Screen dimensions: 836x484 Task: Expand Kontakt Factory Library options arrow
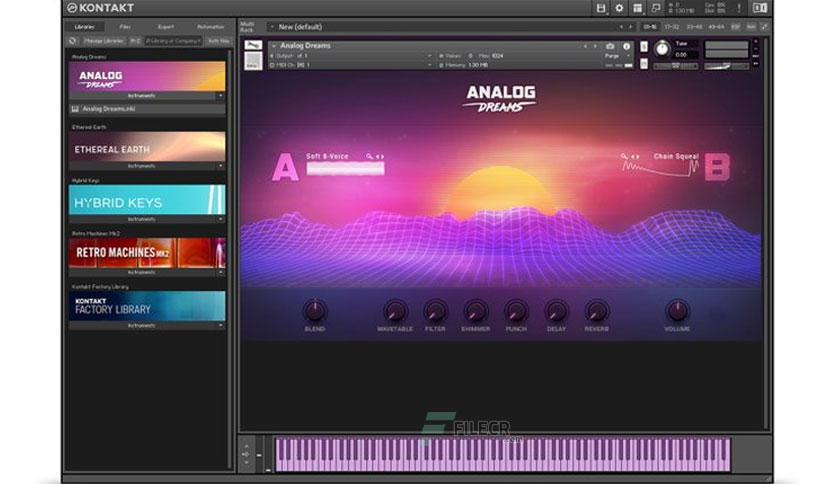[220, 325]
